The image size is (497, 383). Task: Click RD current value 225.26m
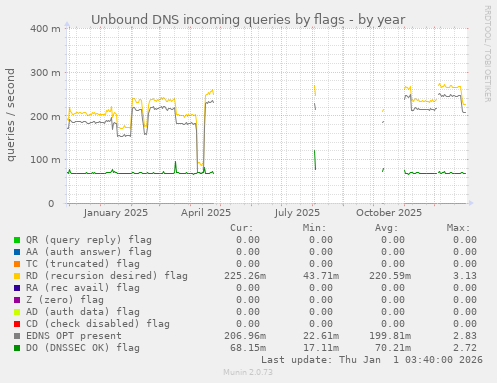click(x=245, y=276)
